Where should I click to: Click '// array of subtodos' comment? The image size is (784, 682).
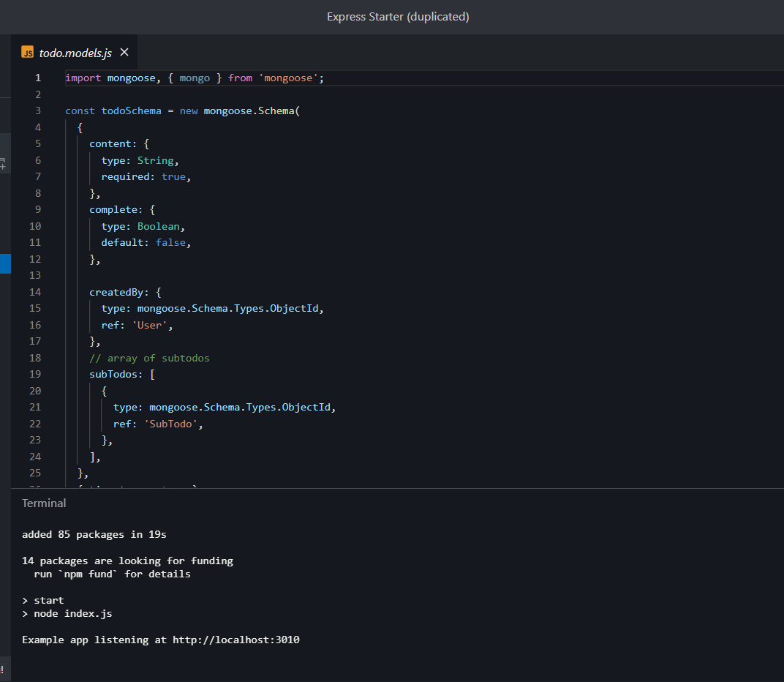coord(149,359)
